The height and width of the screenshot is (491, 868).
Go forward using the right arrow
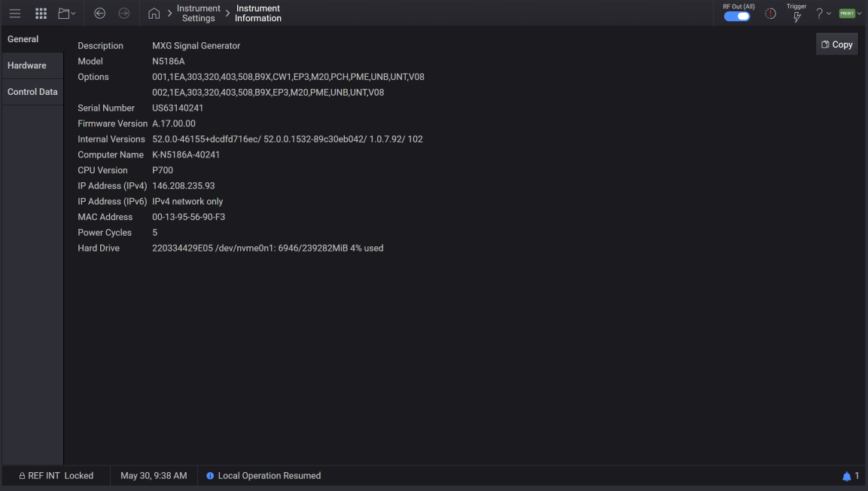tap(124, 14)
